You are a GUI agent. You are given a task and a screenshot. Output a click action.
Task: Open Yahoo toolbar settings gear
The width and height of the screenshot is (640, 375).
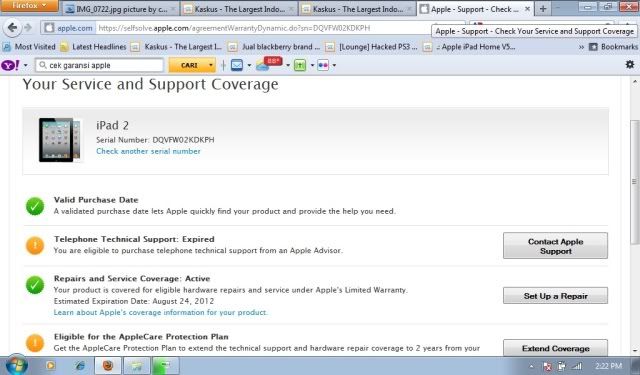click(x=630, y=64)
